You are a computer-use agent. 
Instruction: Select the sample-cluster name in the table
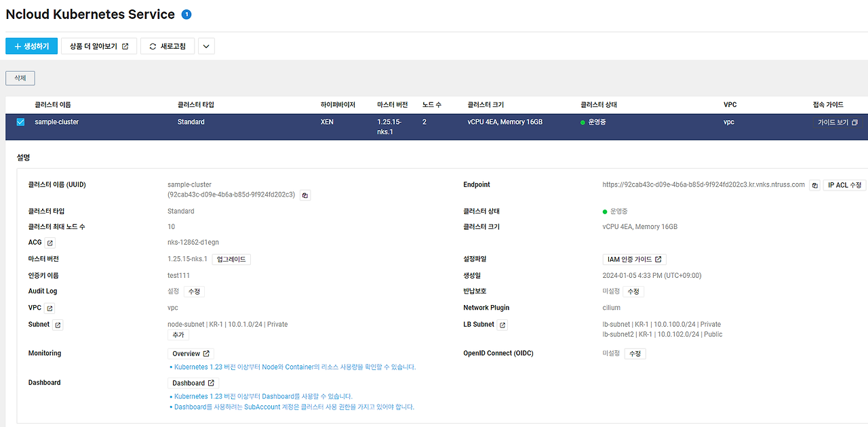point(57,122)
